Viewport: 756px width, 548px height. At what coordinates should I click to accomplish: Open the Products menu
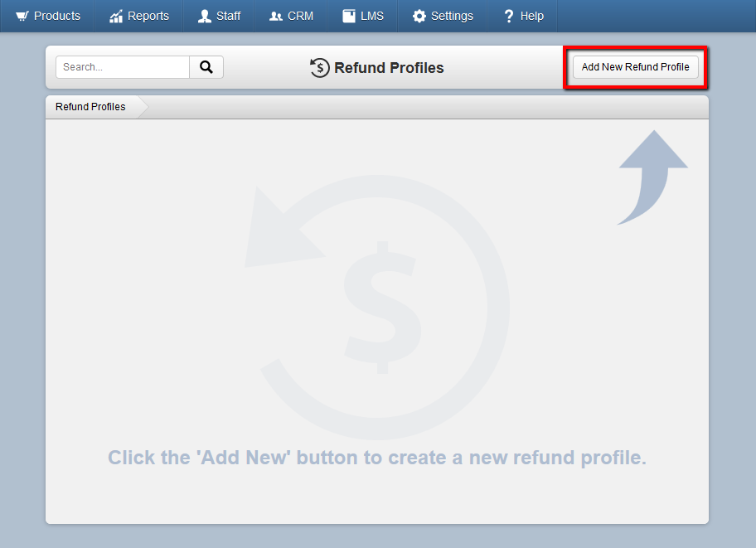click(x=47, y=16)
